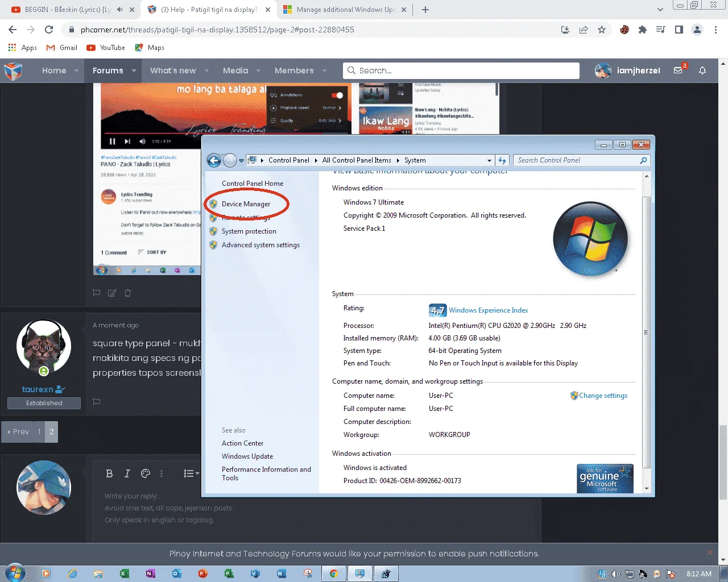Open Windows Update under See also

[x=247, y=456]
